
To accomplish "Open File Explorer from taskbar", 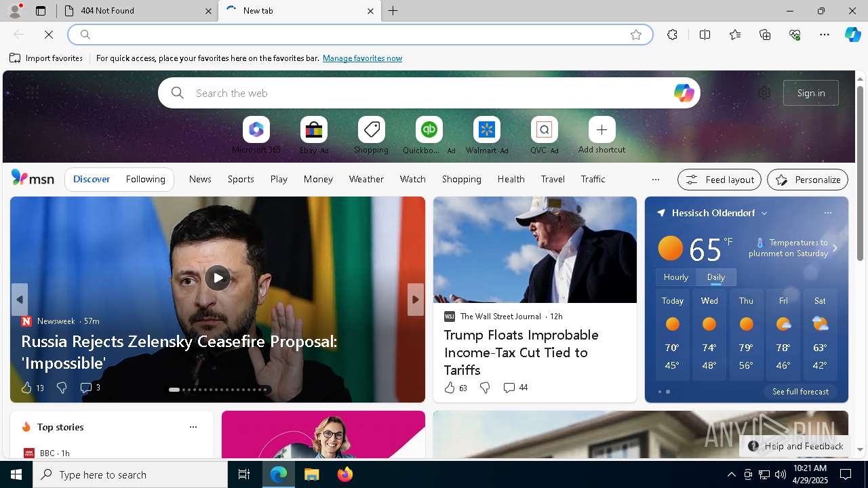I will click(x=311, y=474).
